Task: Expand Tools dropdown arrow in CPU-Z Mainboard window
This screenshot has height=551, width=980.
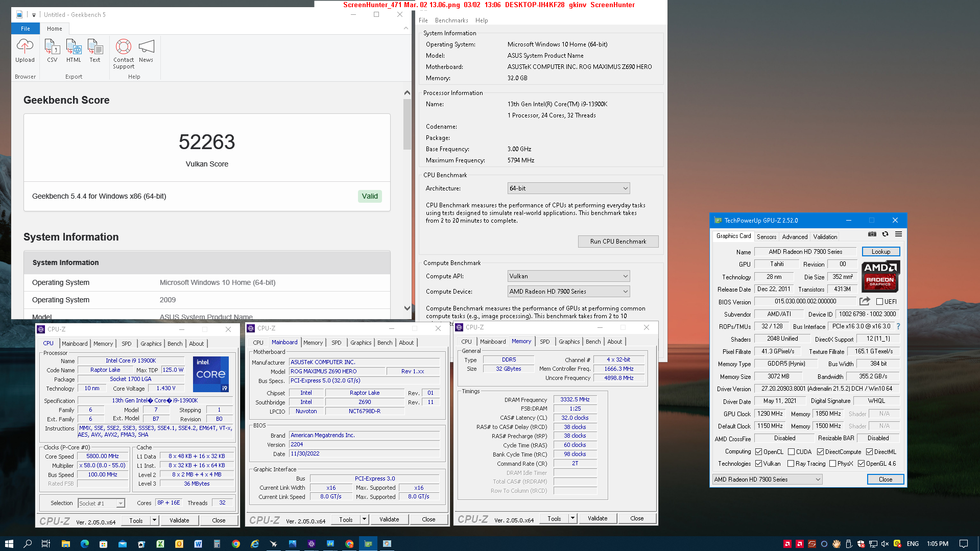Action: tap(364, 519)
